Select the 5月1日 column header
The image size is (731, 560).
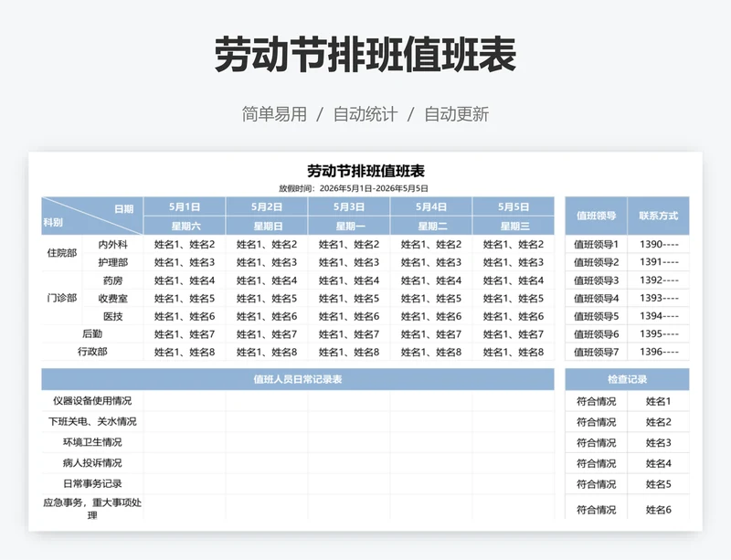click(185, 206)
